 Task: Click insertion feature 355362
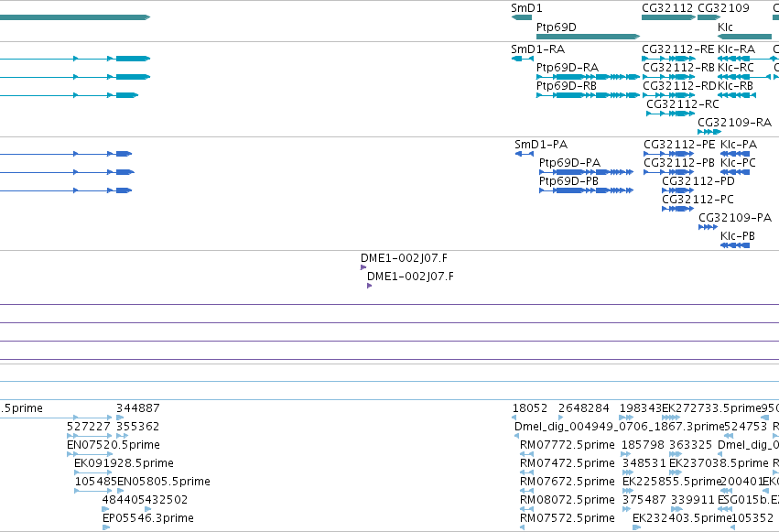tap(123, 436)
